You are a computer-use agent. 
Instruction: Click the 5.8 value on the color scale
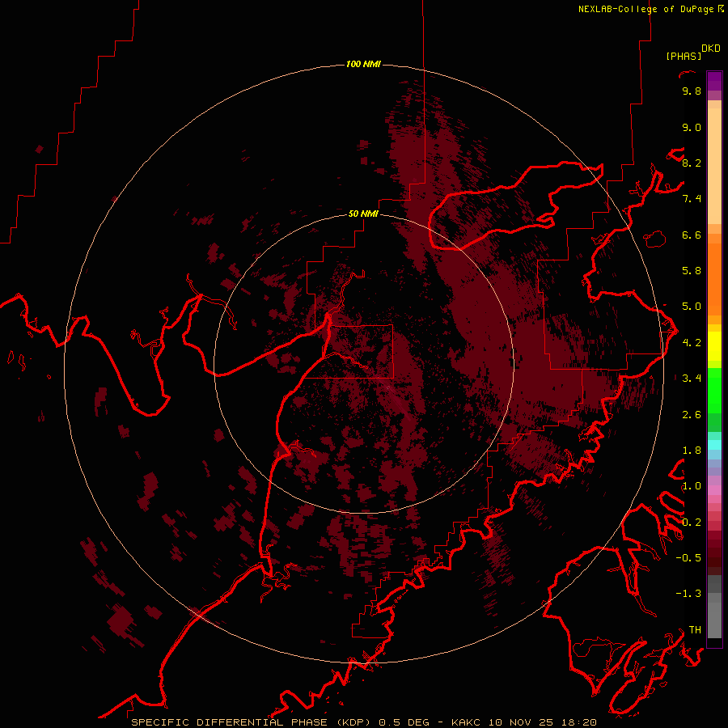tap(692, 271)
